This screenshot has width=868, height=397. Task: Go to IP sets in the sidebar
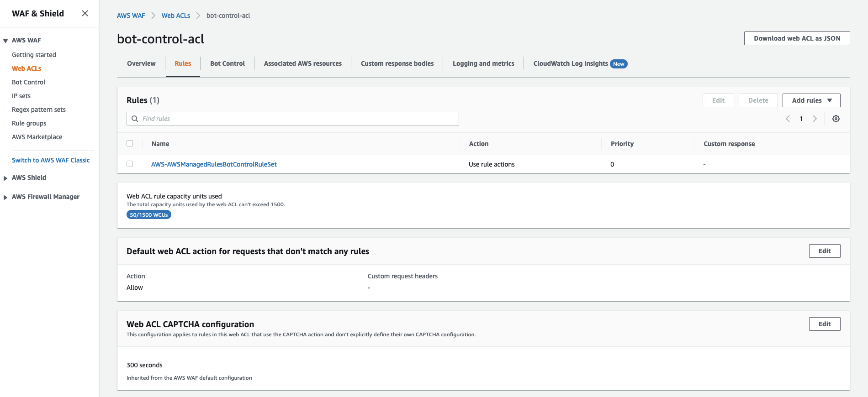21,96
